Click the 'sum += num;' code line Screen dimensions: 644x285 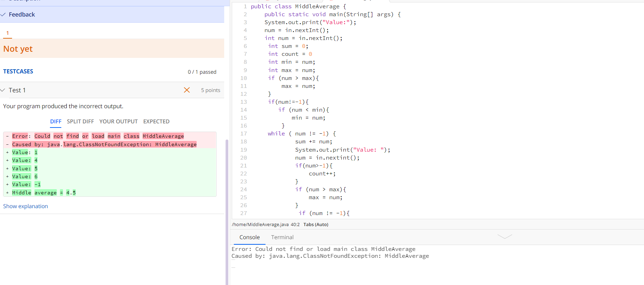313,142
